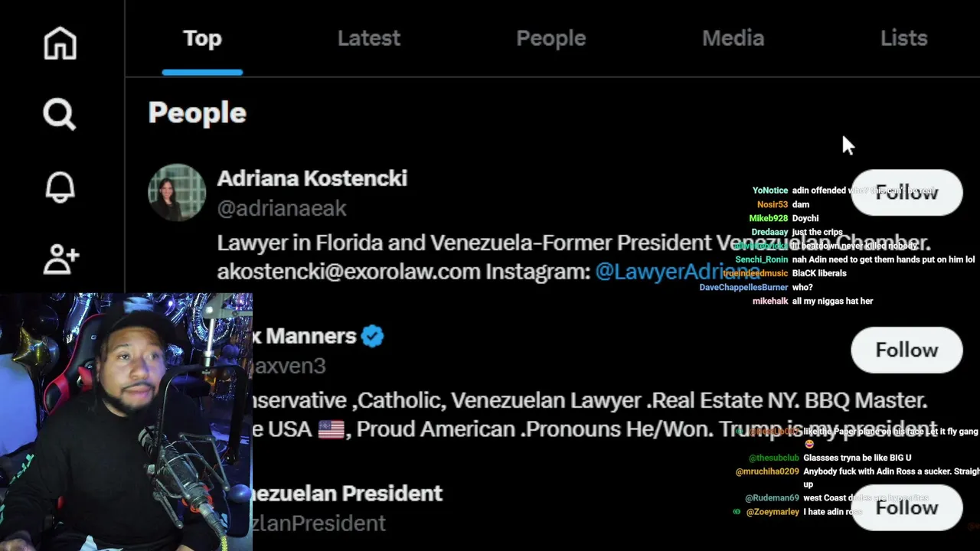This screenshot has width=980, height=551.
Task: Open the People tab
Action: coord(550,38)
